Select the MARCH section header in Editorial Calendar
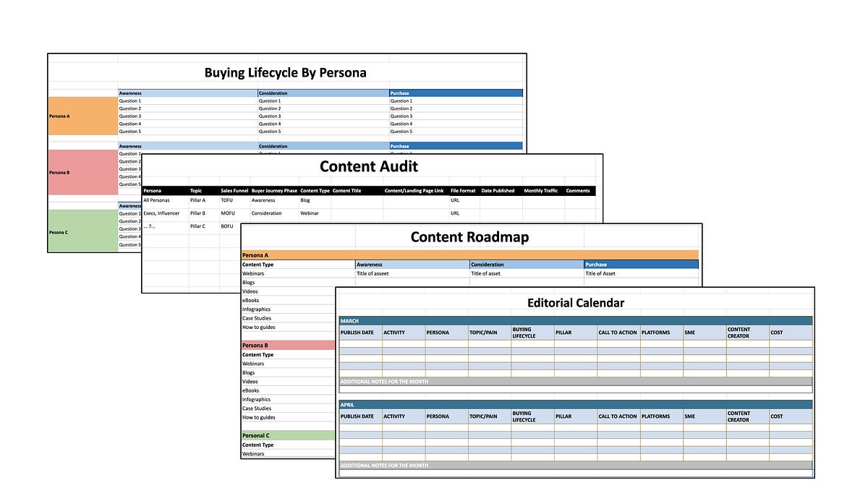This screenshot has height=488, width=868. point(349,321)
